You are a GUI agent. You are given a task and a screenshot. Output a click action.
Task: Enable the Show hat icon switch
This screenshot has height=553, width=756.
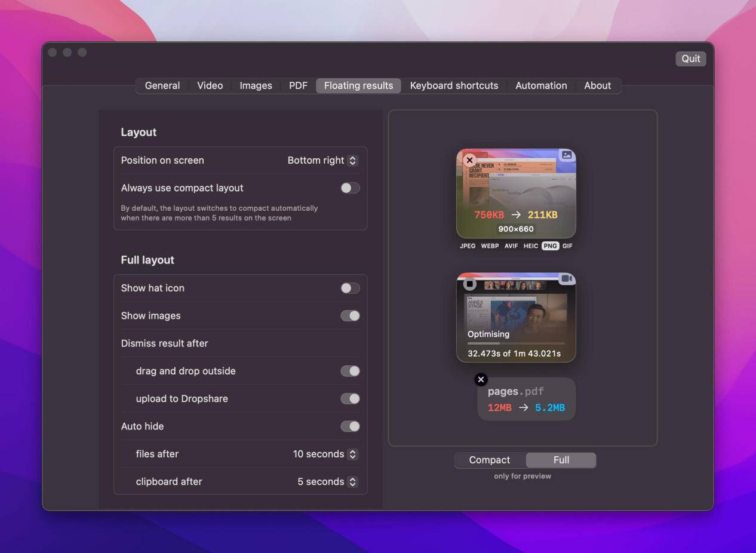350,288
